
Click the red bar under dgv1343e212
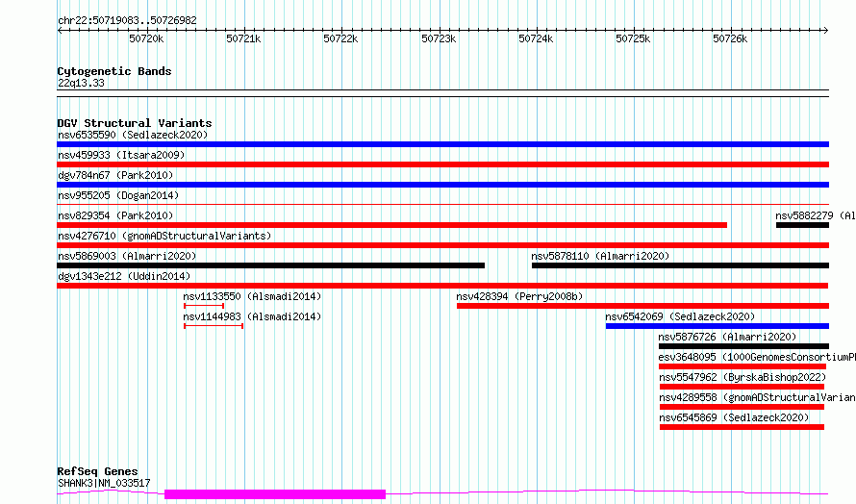coord(442,286)
